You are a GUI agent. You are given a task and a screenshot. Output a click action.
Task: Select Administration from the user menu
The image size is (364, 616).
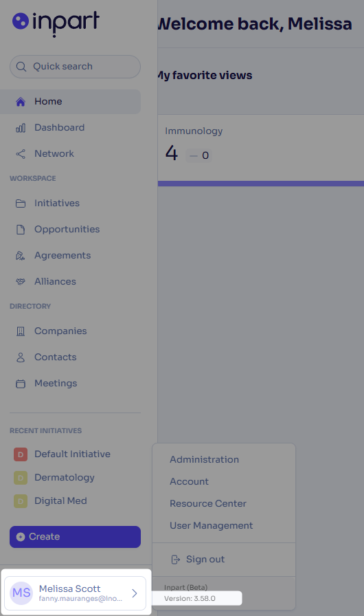coord(205,459)
